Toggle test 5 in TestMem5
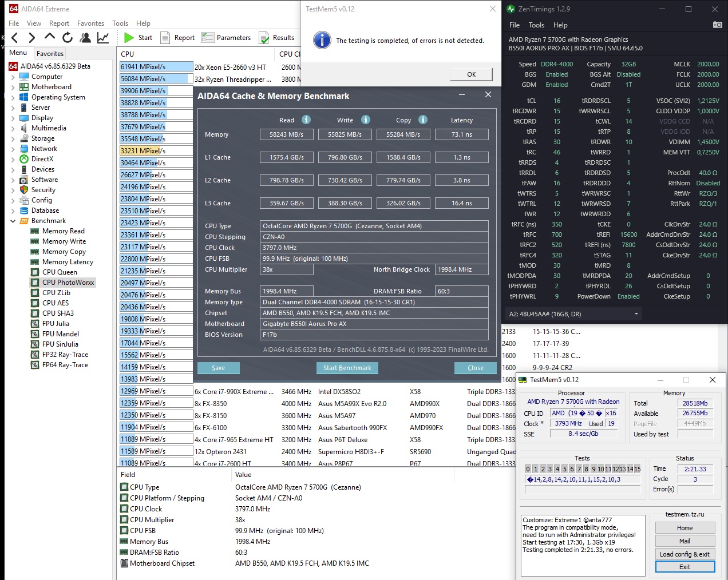 click(564, 468)
